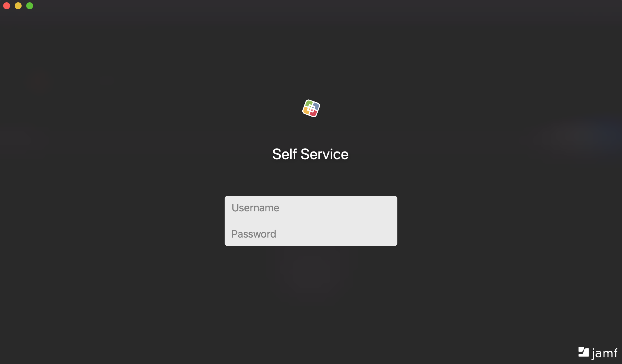Click the Self Service heading text
The width and height of the screenshot is (622, 364).
[310, 154]
